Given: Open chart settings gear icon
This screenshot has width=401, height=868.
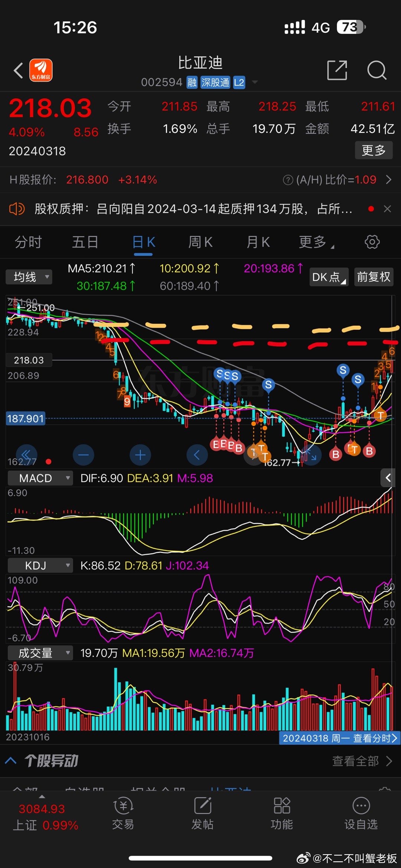Looking at the screenshot, I should tap(372, 242).
